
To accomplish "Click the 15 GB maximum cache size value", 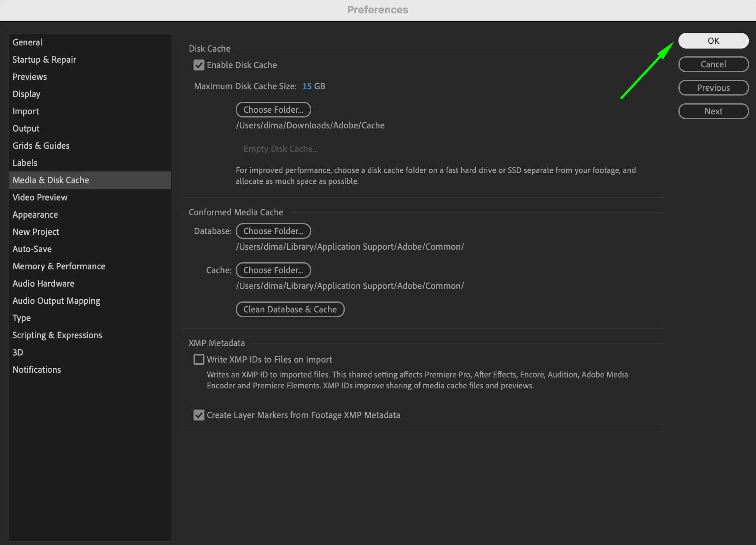I will pyautogui.click(x=307, y=86).
